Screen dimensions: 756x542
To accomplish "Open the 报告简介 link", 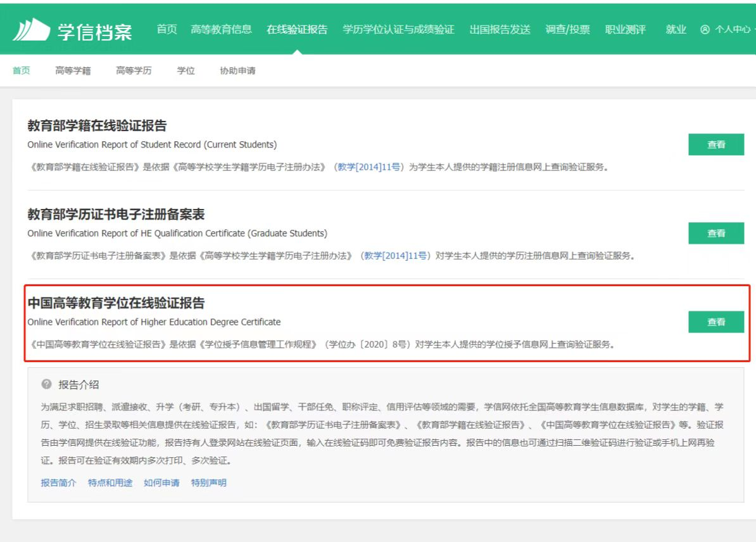I will point(58,482).
